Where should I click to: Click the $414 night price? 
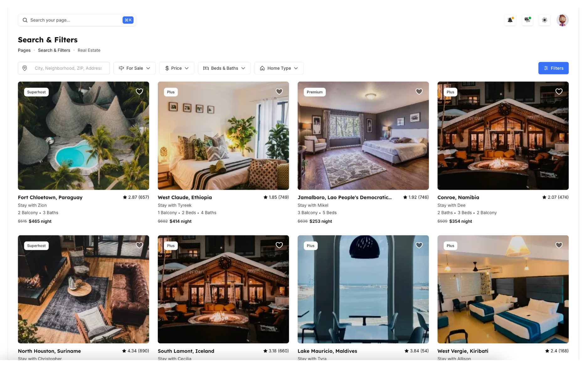pos(180,221)
